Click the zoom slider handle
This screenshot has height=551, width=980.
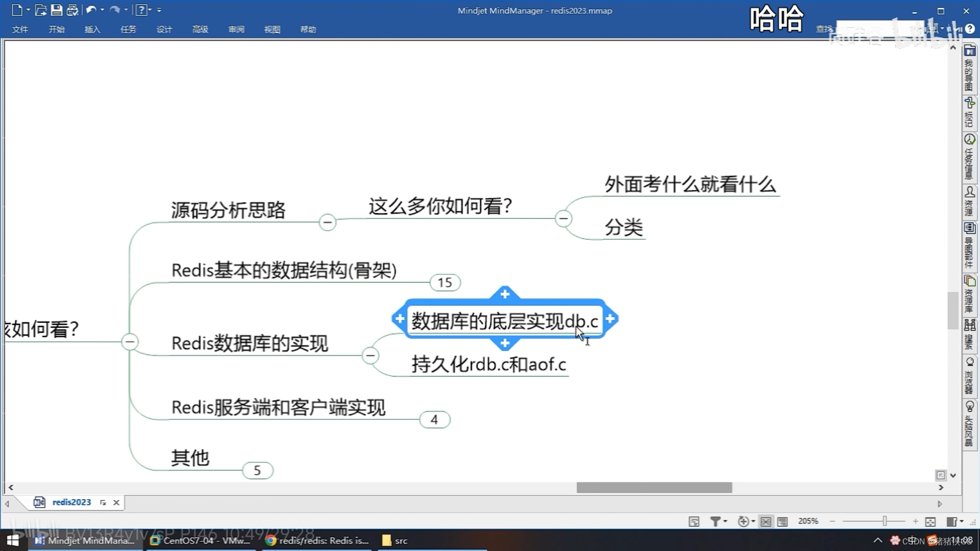click(x=885, y=521)
